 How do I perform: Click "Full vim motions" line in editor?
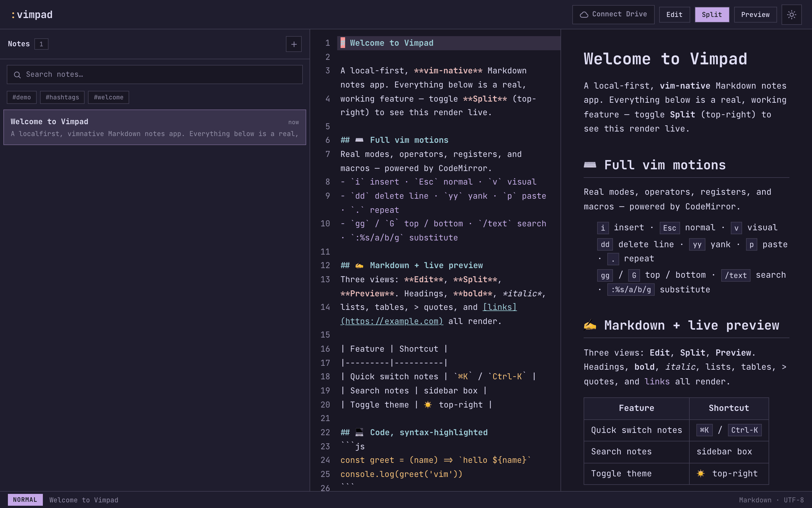click(x=394, y=140)
